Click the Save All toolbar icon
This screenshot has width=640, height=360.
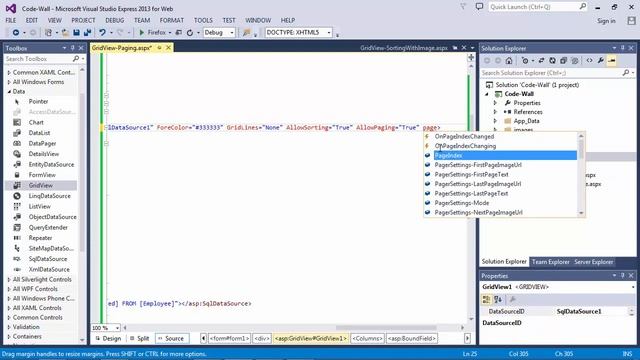pyautogui.click(x=87, y=33)
